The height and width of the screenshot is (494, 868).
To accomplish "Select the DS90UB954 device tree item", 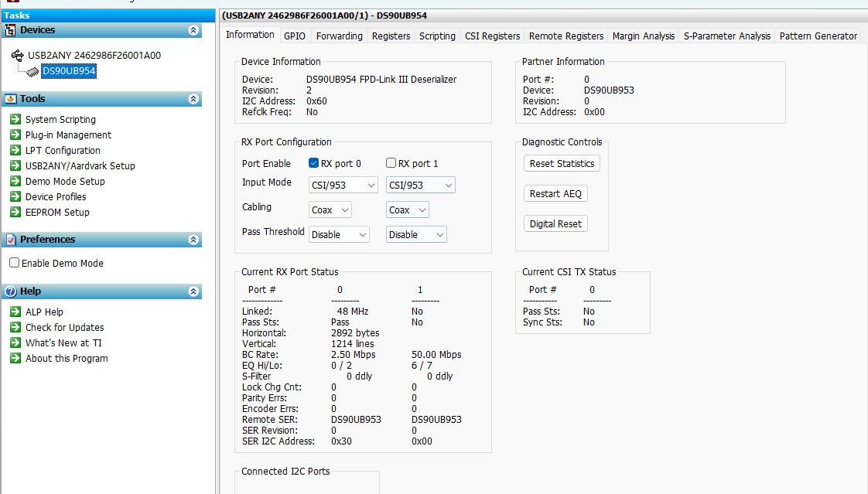I will (x=69, y=71).
